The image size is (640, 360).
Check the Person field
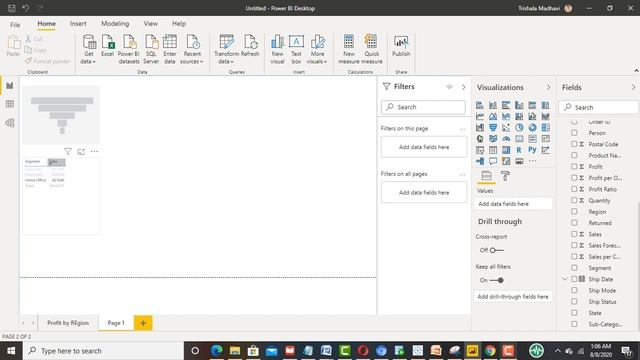(x=574, y=133)
